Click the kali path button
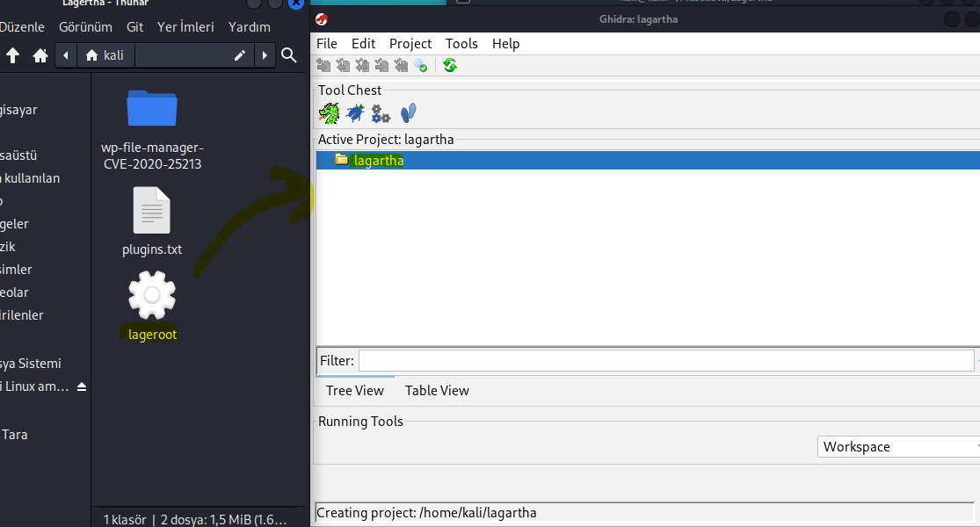This screenshot has width=980, height=527. click(105, 55)
